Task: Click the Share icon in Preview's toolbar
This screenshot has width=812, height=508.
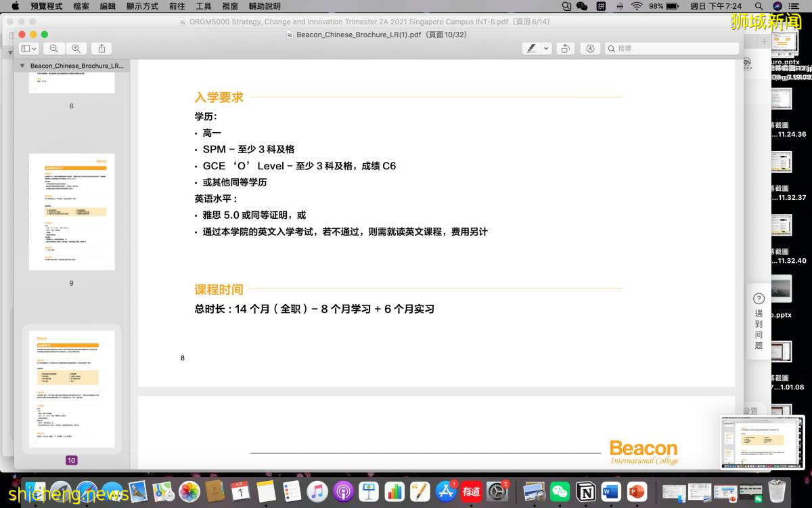Action: (x=101, y=48)
